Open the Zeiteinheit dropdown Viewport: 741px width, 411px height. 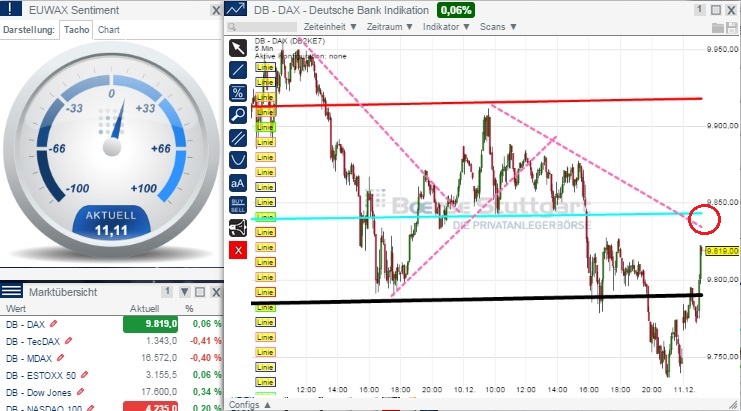coord(330,27)
